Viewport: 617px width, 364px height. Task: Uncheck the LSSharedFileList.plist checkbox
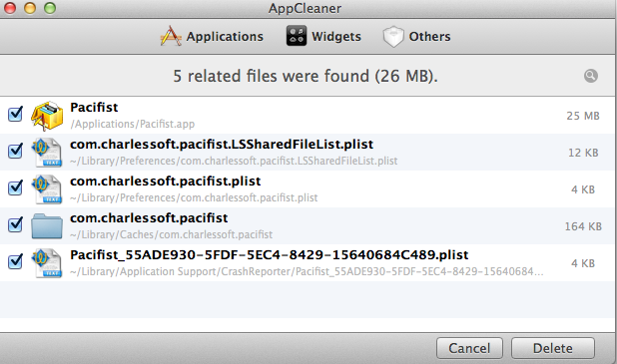tap(15, 151)
